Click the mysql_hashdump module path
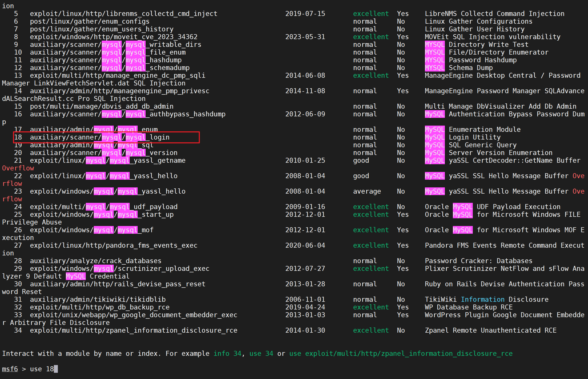 [106, 60]
